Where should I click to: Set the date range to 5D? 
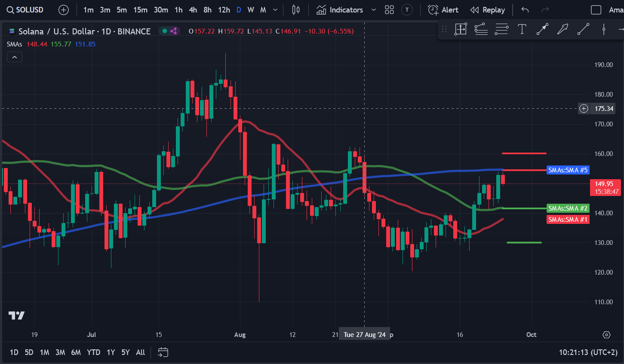pos(29,352)
